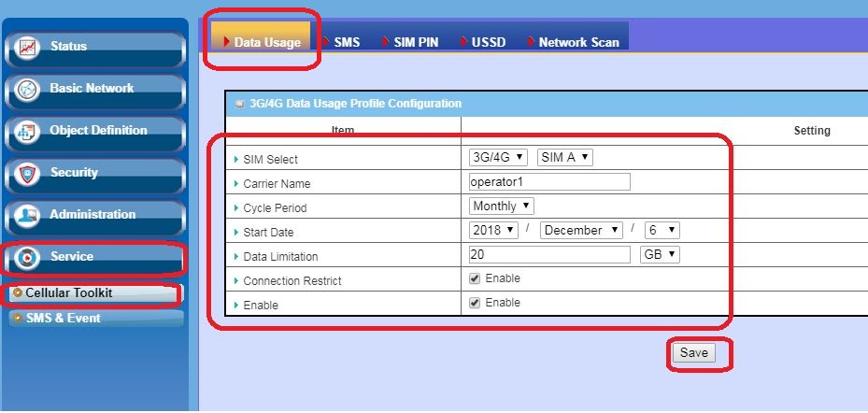Switch to the SIM PIN tab
The width and height of the screenshot is (868, 413).
410,42
